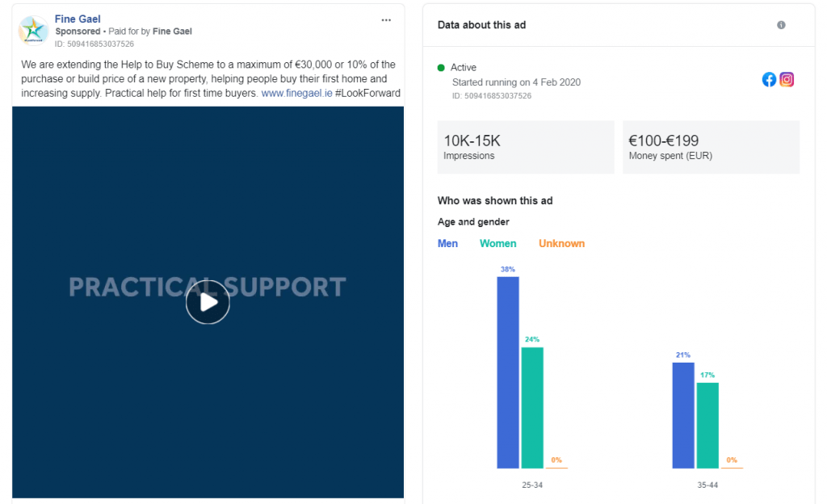Toggle the Women legend label
This screenshot has height=504, width=827.
click(498, 243)
